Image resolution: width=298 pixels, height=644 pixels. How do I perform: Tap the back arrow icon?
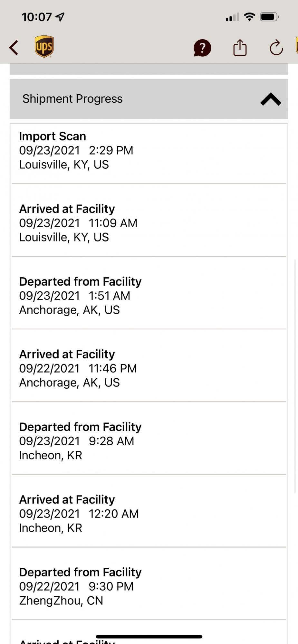pos(14,48)
